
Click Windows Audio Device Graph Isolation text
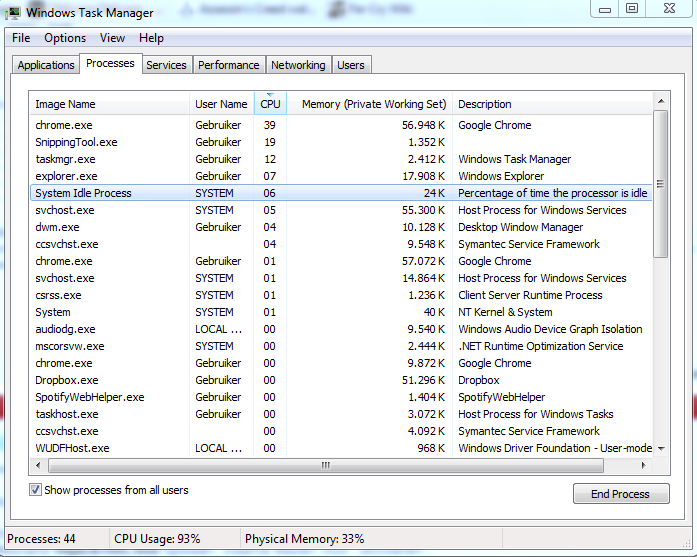click(x=550, y=329)
